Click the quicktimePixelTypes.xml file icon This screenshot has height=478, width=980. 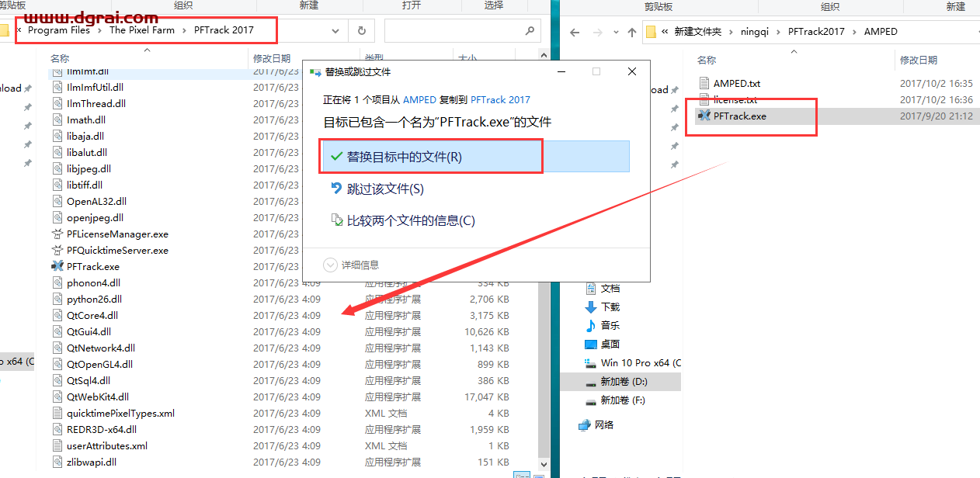(57, 413)
